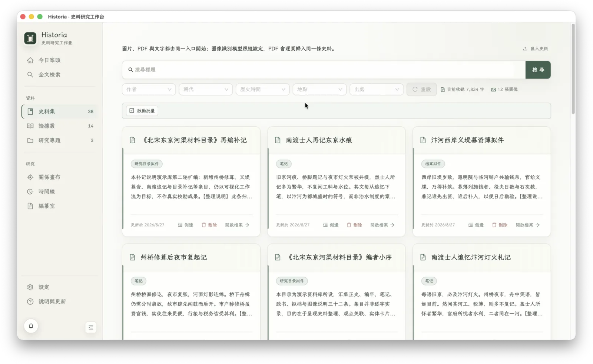Image resolution: width=593 pixels, height=364 pixels.
Task: Click the page vertical scrollbar
Action: (573, 69)
